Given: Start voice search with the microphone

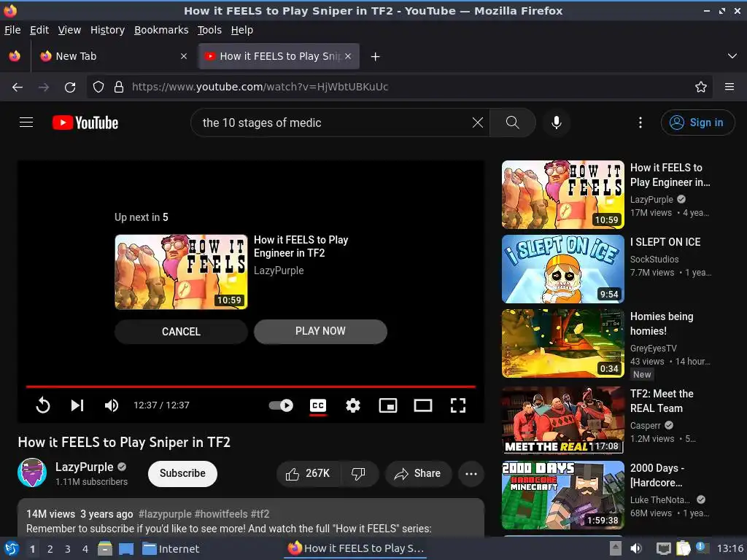Looking at the screenshot, I should 556,122.
